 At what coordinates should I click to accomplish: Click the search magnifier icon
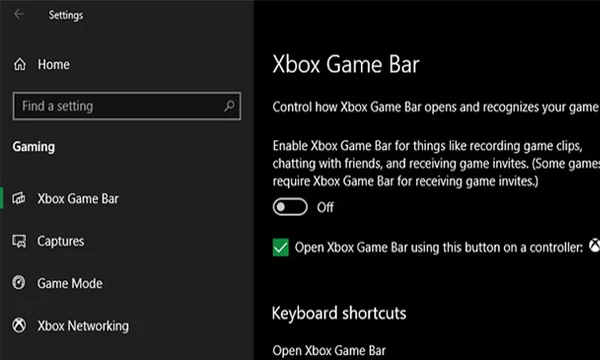(x=229, y=106)
